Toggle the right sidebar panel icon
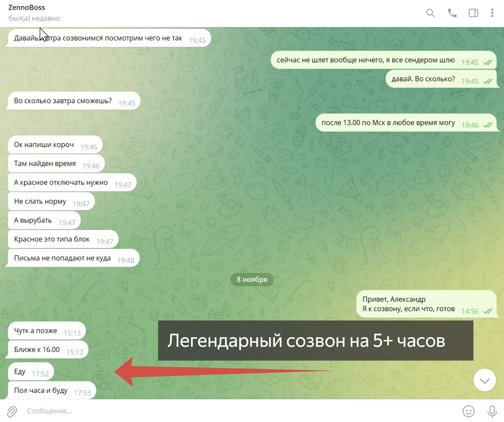The width and height of the screenshot is (504, 422). point(473,13)
